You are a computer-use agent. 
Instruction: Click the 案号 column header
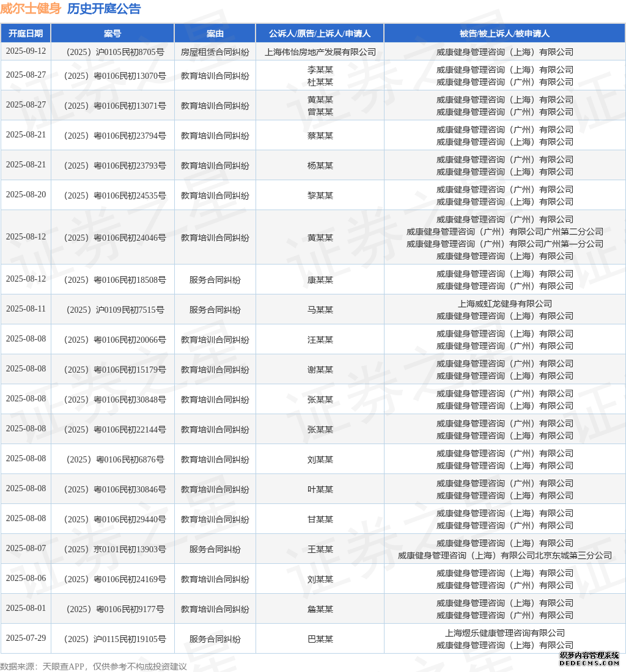112,34
